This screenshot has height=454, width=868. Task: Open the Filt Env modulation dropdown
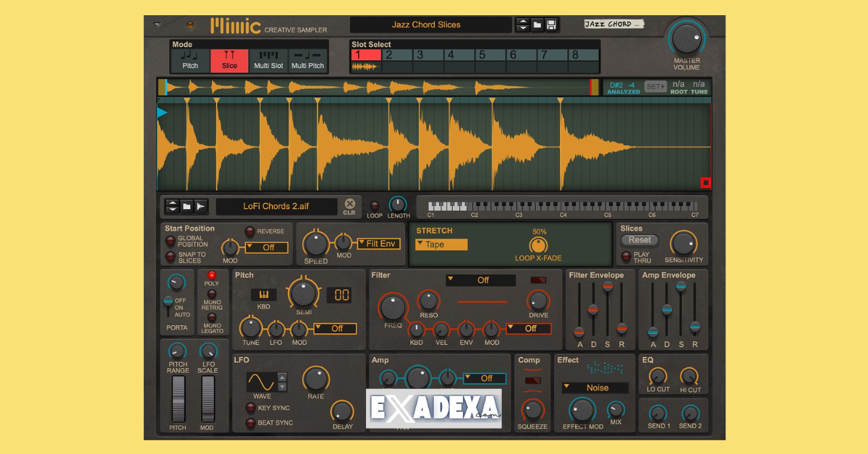(x=380, y=244)
